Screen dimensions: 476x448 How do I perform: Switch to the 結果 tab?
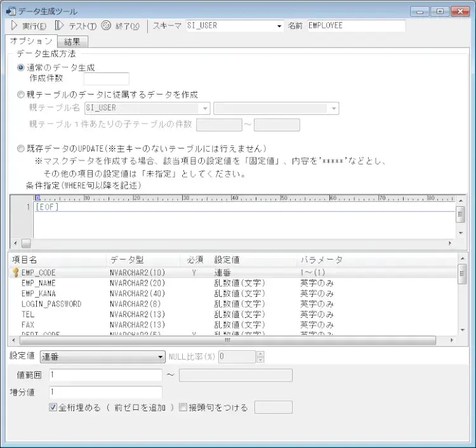[x=72, y=41]
